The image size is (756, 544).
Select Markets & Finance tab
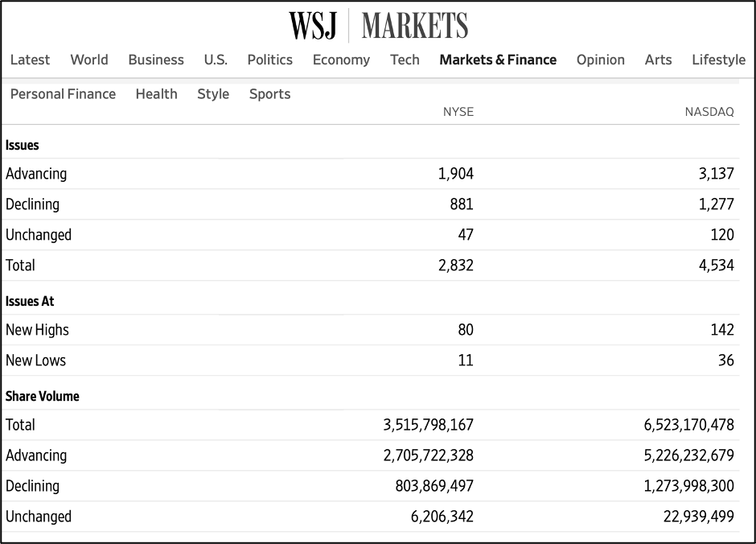point(498,60)
